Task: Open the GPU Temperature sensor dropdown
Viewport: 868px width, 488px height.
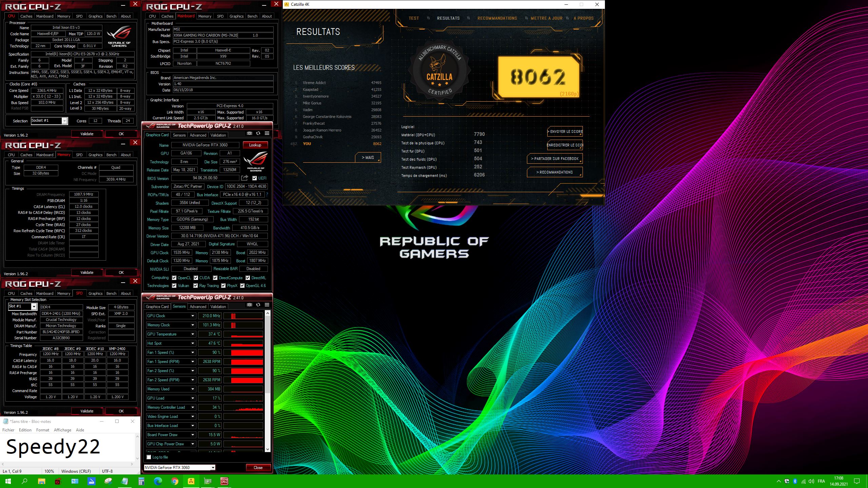Action: [x=193, y=334]
